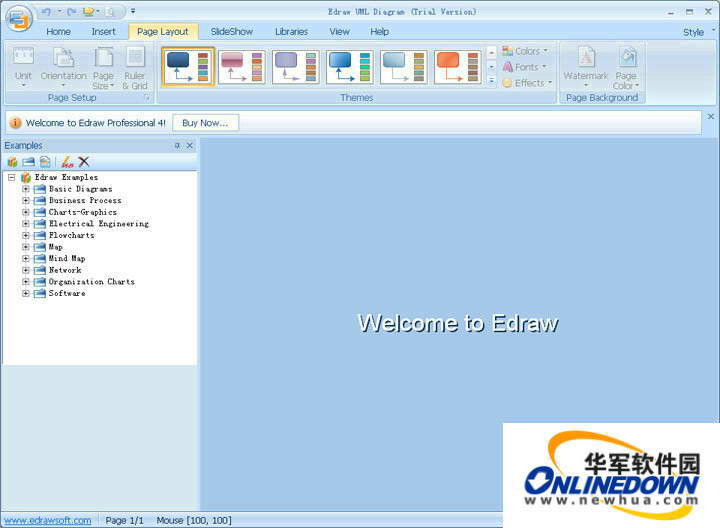Open the Unit dropdown
720x528 pixels.
click(x=23, y=68)
